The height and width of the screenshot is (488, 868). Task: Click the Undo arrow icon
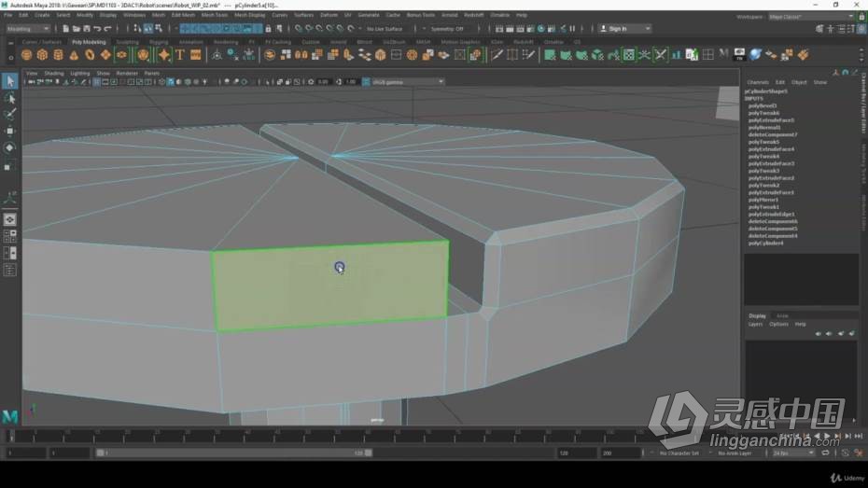point(97,29)
